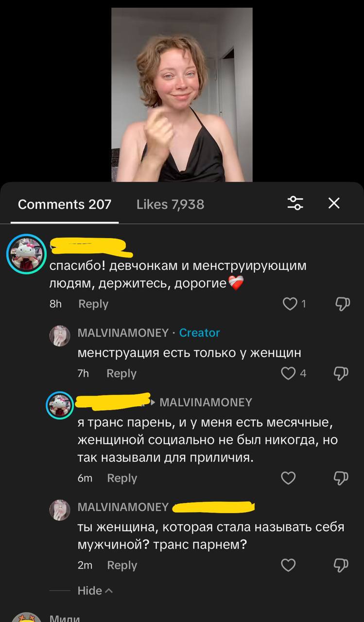364x622 pixels.
Task: Tap the video preview above the comments
Action: 182,95
